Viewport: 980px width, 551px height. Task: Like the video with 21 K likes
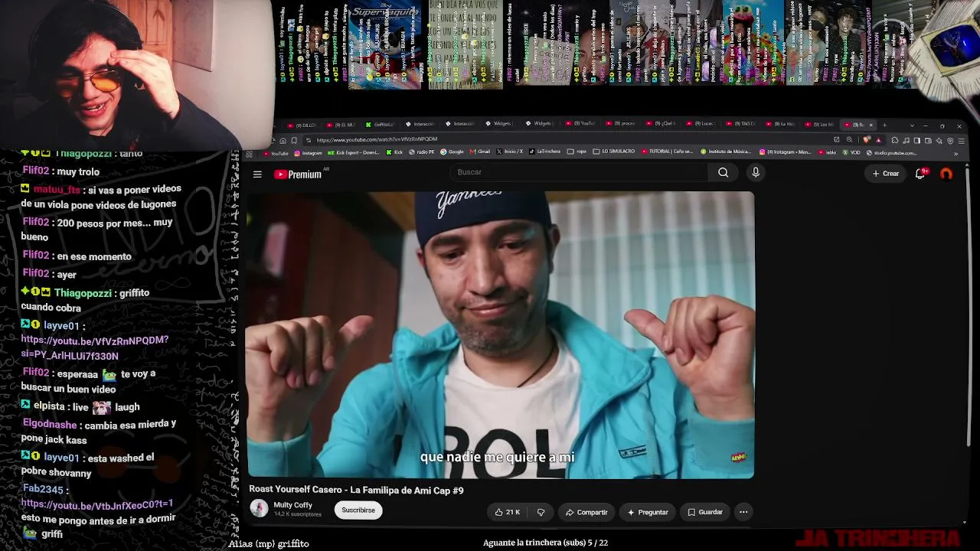[508, 512]
